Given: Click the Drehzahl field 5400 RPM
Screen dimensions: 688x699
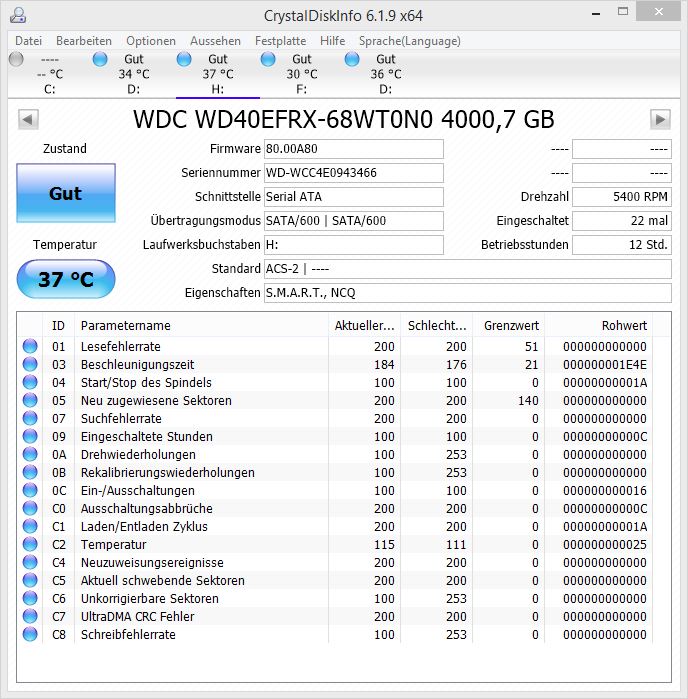Looking at the screenshot, I should 622,197.
